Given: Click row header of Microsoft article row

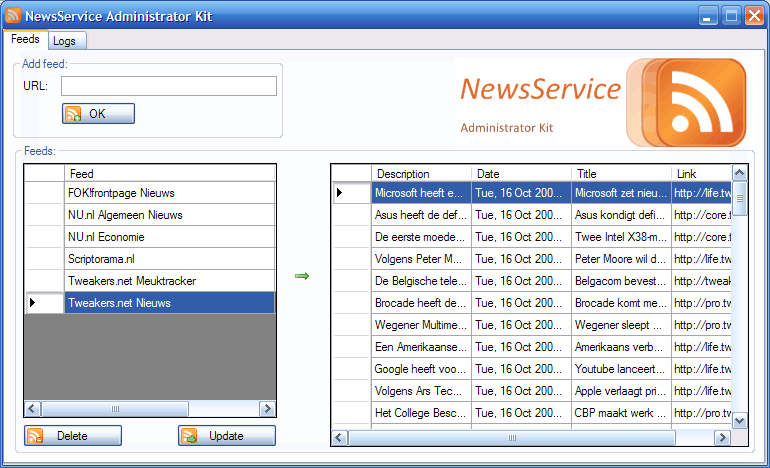Looking at the screenshot, I should [x=352, y=193].
